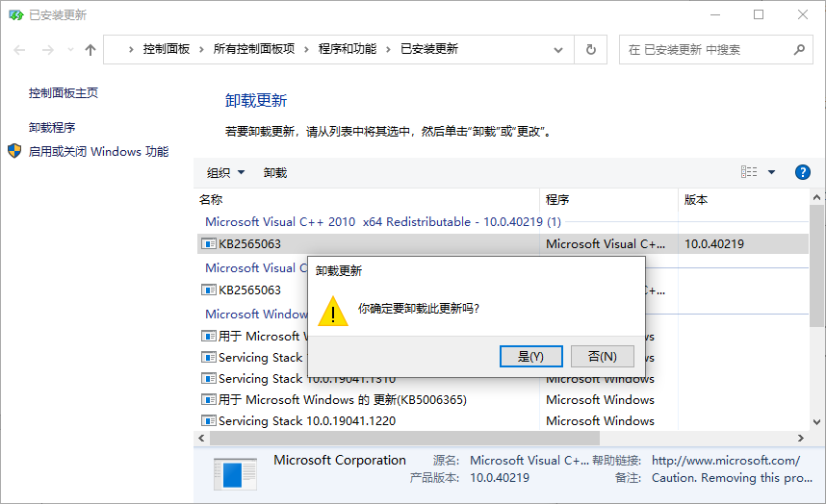Select the Servicing Stack 10.0.19041.1220 entry

point(306,420)
